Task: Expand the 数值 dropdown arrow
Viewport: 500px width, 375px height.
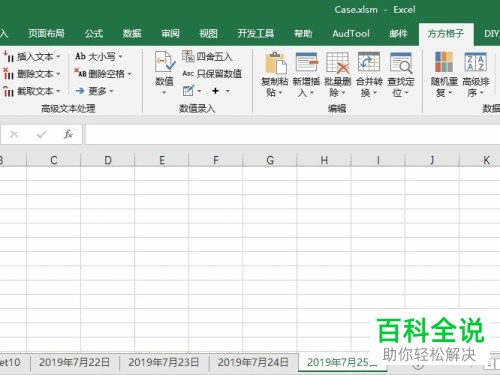Action: (x=164, y=93)
